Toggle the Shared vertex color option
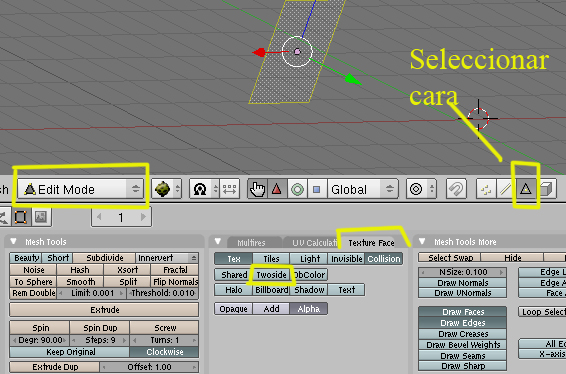Viewport: 566px width, 374px height. click(x=234, y=274)
